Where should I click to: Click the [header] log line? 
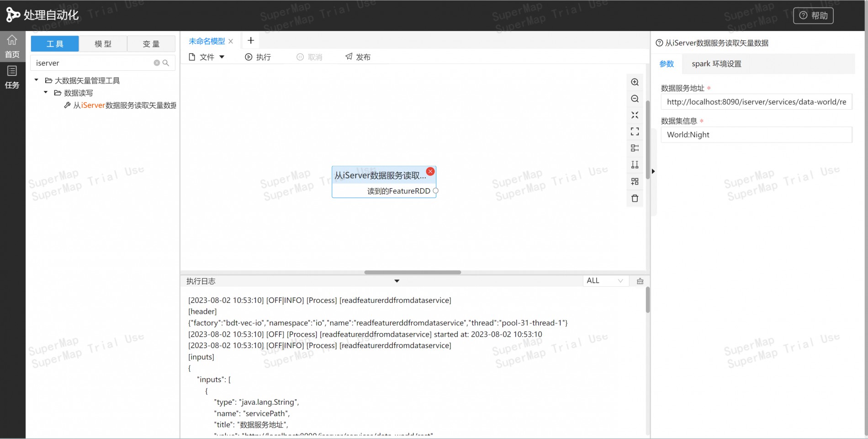[x=202, y=312]
